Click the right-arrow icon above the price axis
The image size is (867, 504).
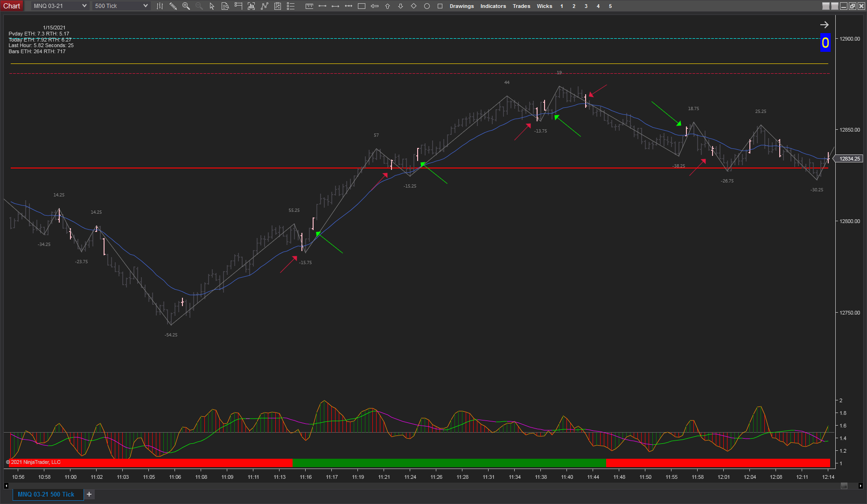825,25
